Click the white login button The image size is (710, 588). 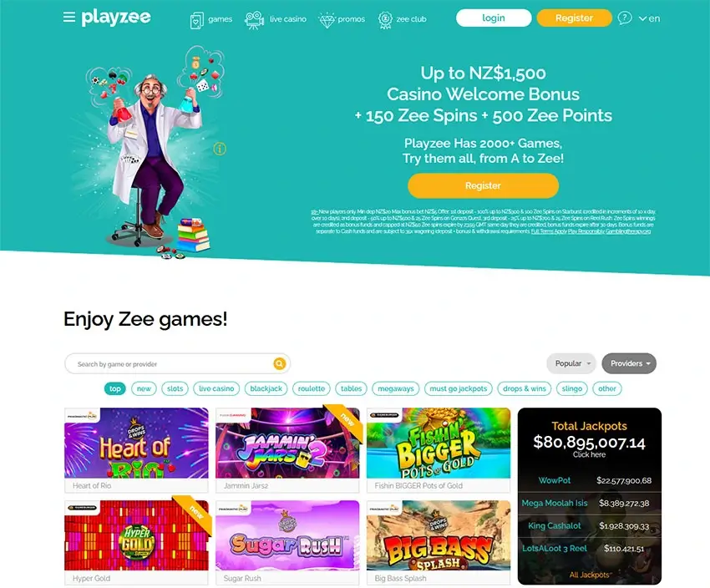coord(494,18)
